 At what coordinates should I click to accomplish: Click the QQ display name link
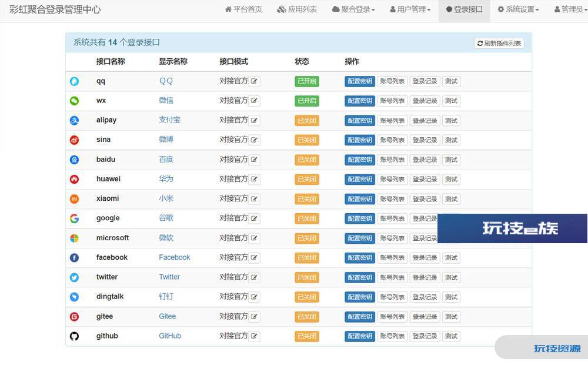(166, 81)
